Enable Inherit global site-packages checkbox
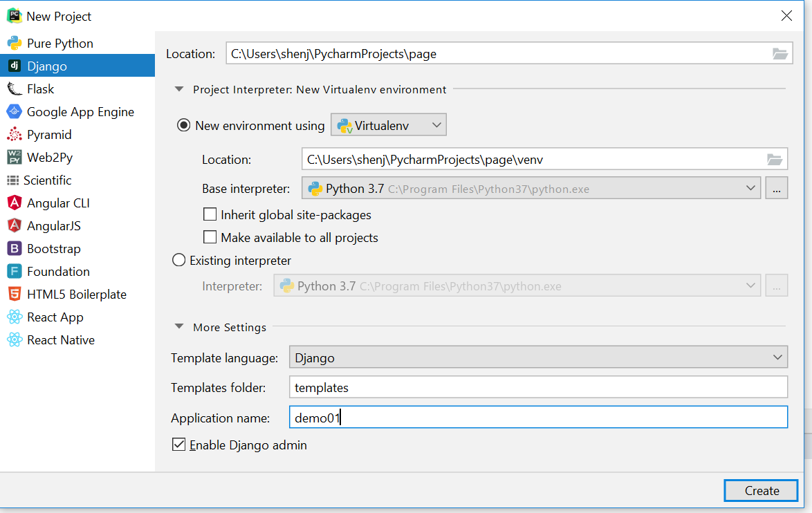The width and height of the screenshot is (812, 513). click(x=210, y=214)
